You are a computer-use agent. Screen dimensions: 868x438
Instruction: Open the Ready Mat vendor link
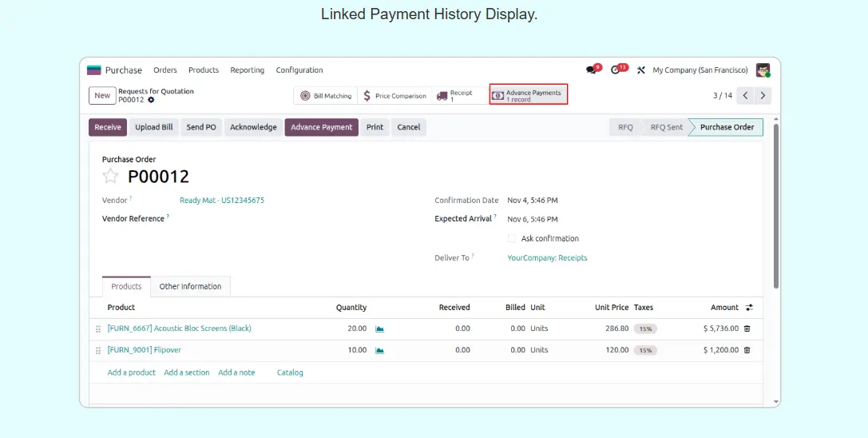(x=221, y=201)
